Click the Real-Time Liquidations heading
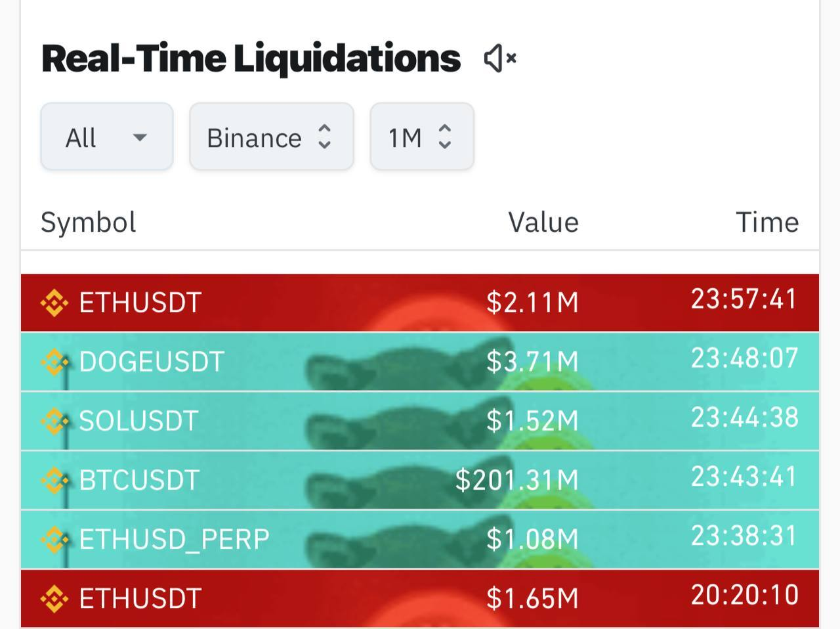Screen dimensions: 840x629 click(x=251, y=58)
